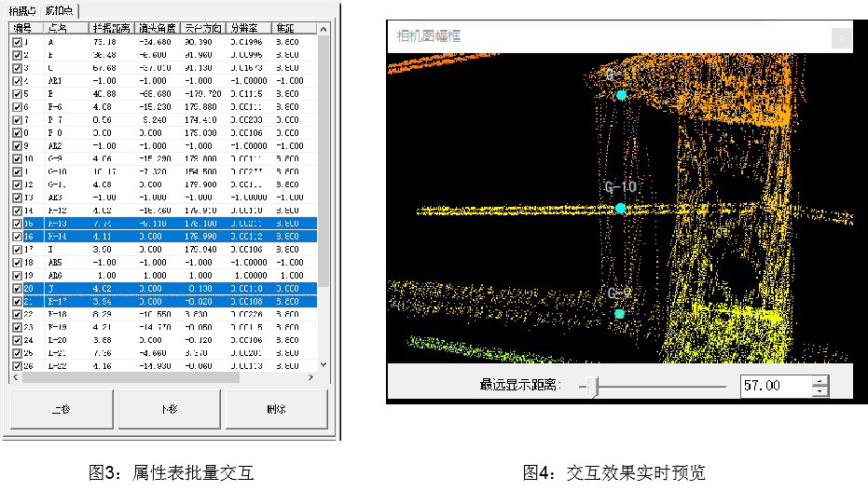Decrease max display distance with down spinner
Screen dimensions: 868x491
point(820,390)
